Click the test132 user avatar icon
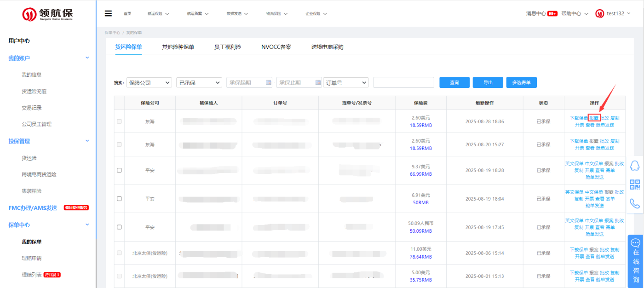The height and width of the screenshot is (288, 644). pyautogui.click(x=599, y=13)
